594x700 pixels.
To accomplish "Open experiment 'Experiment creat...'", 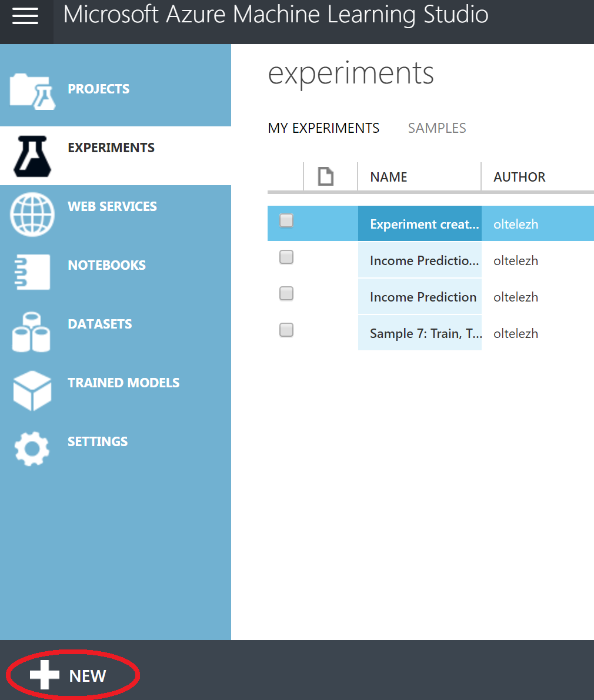I will coord(424,224).
